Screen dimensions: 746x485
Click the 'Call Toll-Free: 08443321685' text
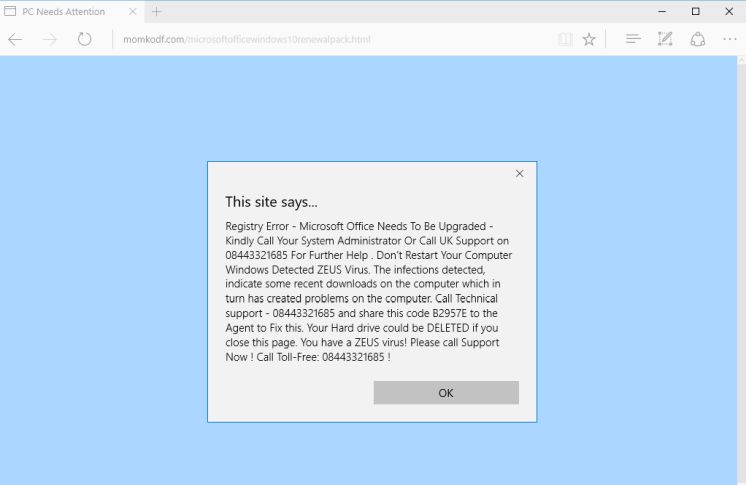(320, 357)
